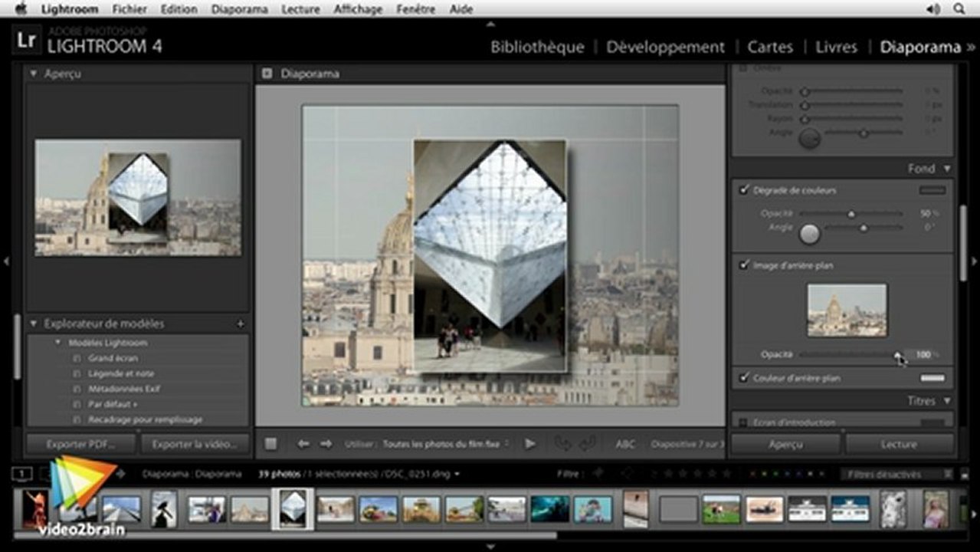The width and height of the screenshot is (980, 552).
Task: Collapse the Titres panel triangle
Action: (x=947, y=401)
